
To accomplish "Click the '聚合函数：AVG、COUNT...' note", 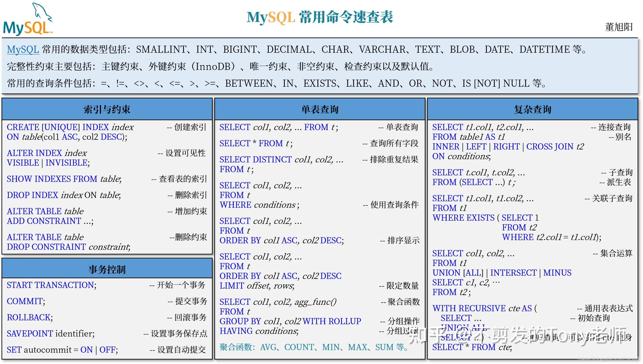I will pyautogui.click(x=314, y=347).
